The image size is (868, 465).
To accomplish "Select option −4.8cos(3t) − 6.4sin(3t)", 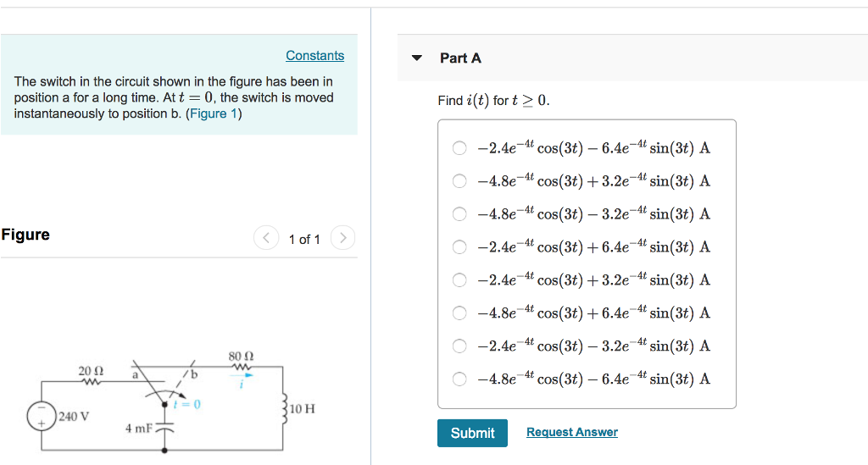I will [459, 379].
